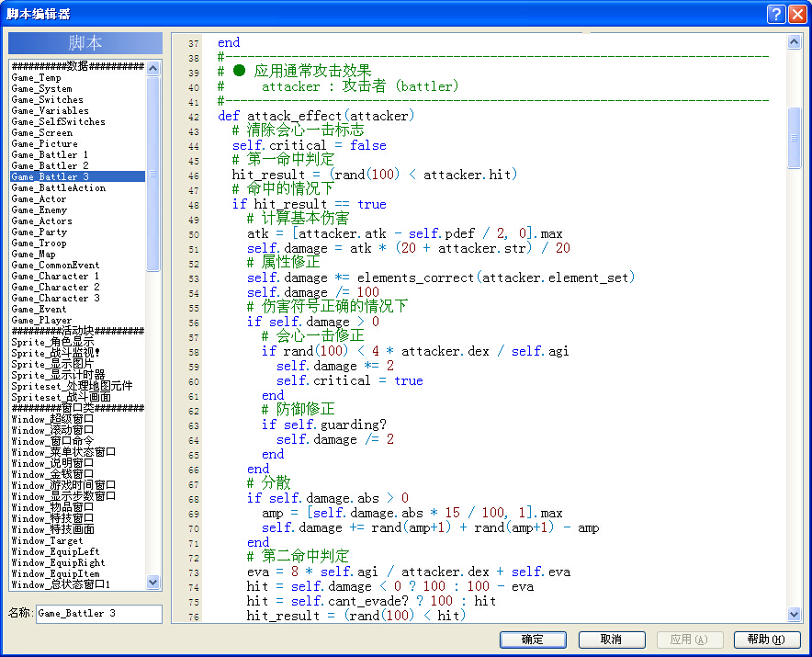812x657 pixels.
Task: Select Game_Player script
Action: pyautogui.click(x=78, y=320)
